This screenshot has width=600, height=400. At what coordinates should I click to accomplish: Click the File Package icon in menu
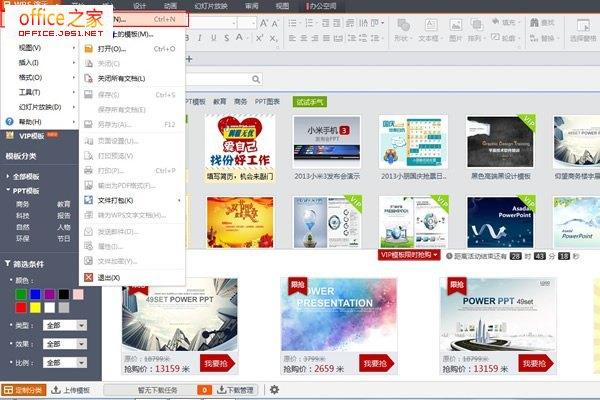click(x=88, y=200)
